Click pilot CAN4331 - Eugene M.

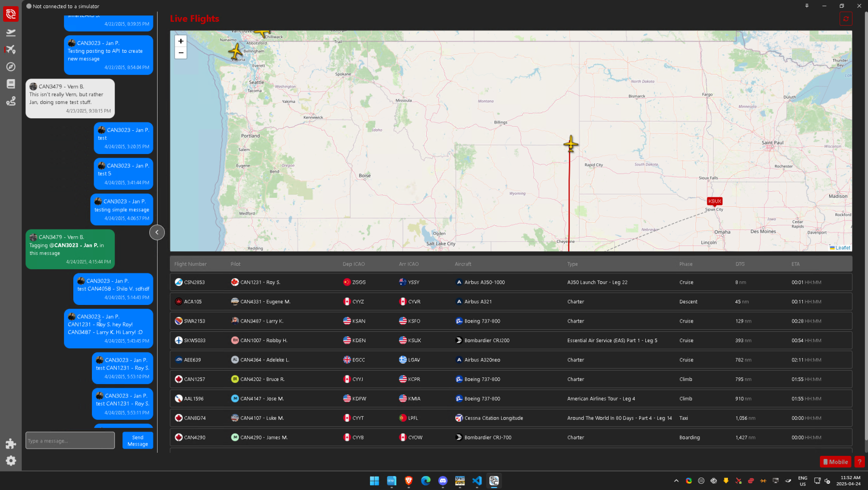coord(261,301)
